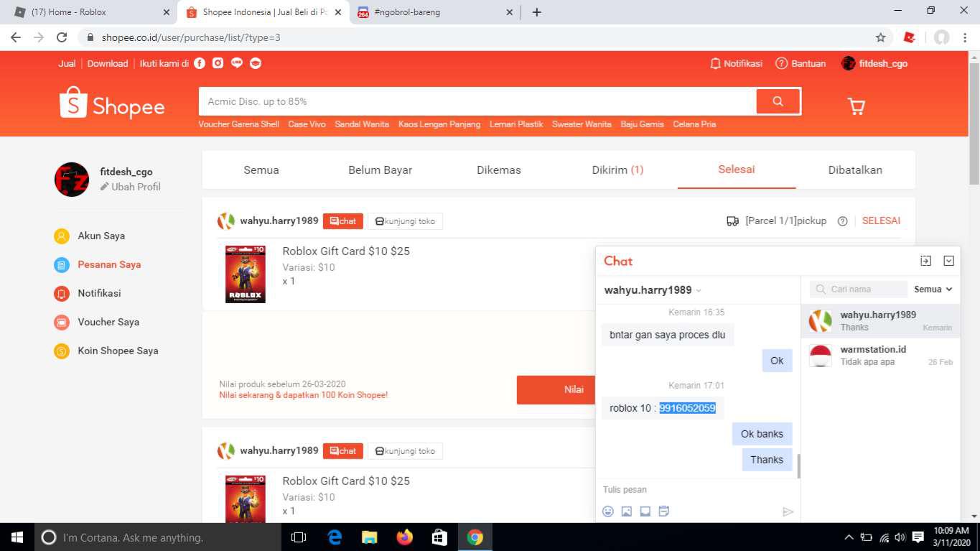Switch to the Dikirim (1) tab
Image resolution: width=980 pixels, height=551 pixels.
coord(617,170)
